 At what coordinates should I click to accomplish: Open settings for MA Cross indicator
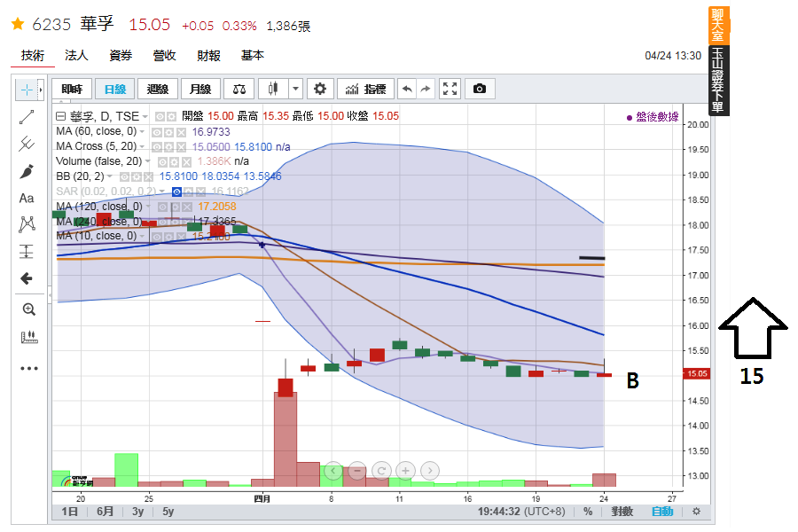169,147
